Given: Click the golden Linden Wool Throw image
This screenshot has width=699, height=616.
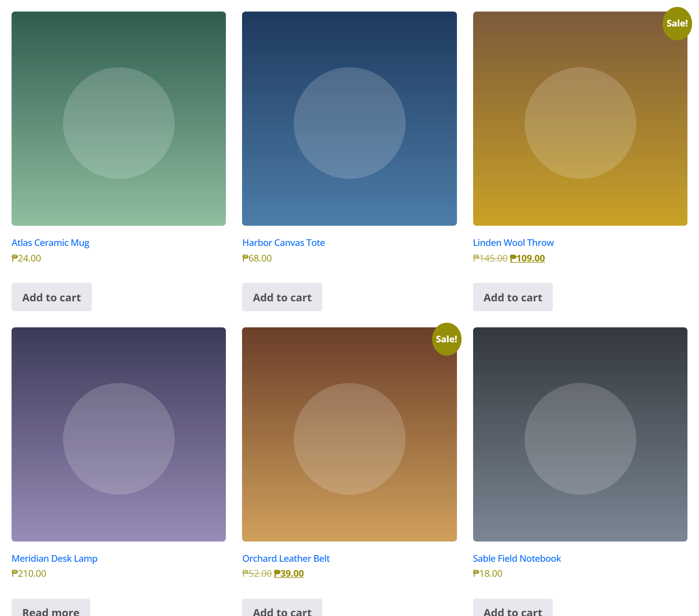Looking at the screenshot, I should pyautogui.click(x=580, y=119).
